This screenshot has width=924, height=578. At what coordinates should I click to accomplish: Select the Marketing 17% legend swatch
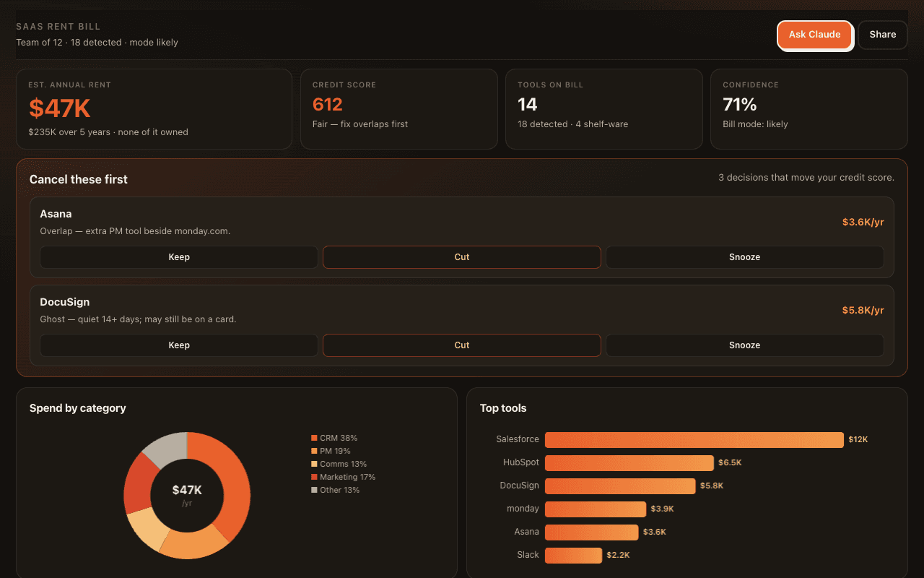point(314,477)
